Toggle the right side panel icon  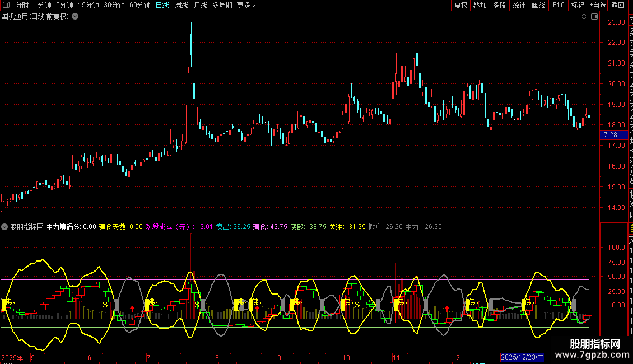tap(593, 17)
